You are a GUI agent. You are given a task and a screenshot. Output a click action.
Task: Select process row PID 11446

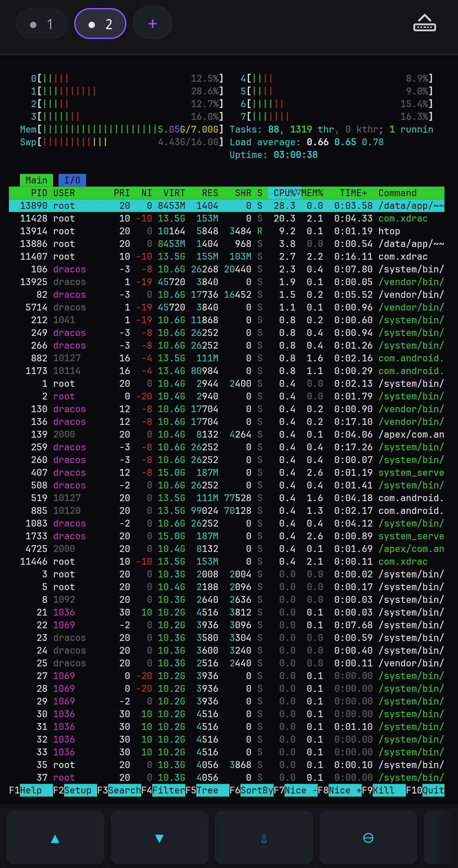click(x=226, y=561)
